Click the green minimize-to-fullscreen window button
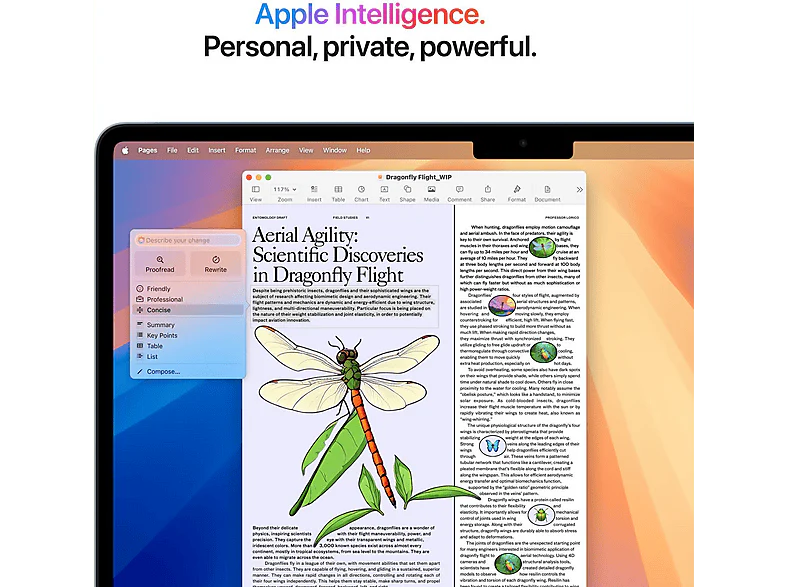Screen dimensions: 786x587 point(268,177)
